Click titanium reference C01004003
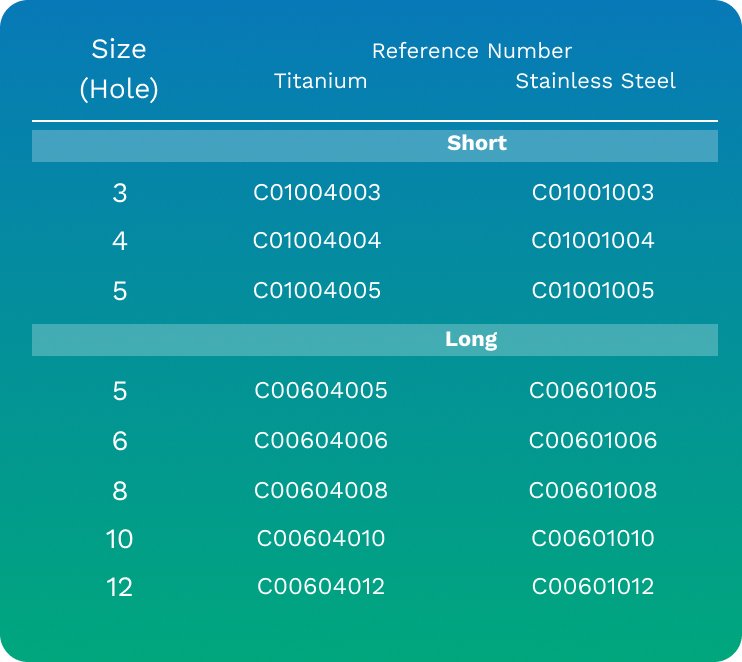This screenshot has width=742, height=662. (x=317, y=193)
